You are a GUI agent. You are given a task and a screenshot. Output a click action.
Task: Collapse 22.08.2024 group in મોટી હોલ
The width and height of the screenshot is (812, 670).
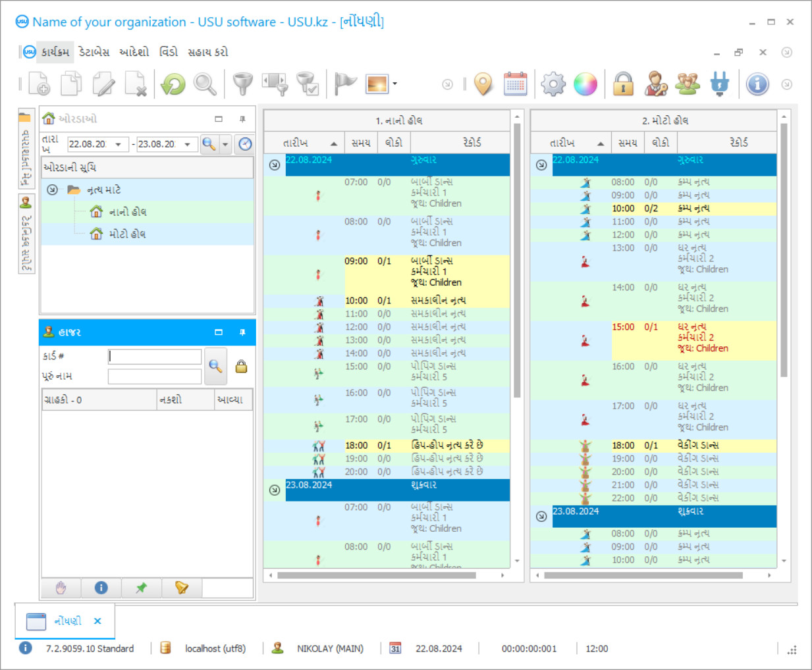click(x=541, y=165)
